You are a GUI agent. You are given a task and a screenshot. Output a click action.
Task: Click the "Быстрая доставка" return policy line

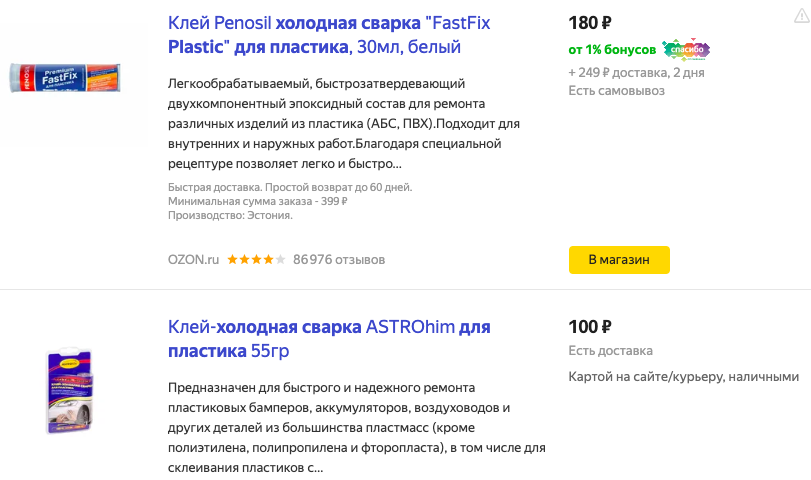click(290, 187)
